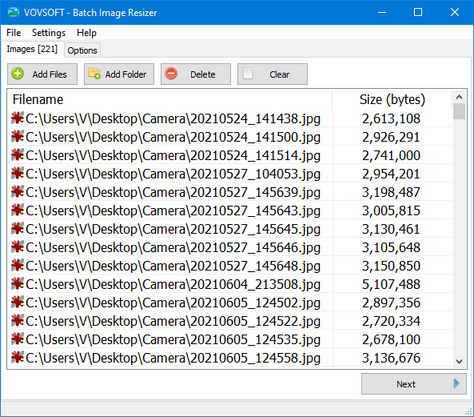Viewport: 474px width, 417px height.
Task: Click the Delete button label
Action: point(203,74)
